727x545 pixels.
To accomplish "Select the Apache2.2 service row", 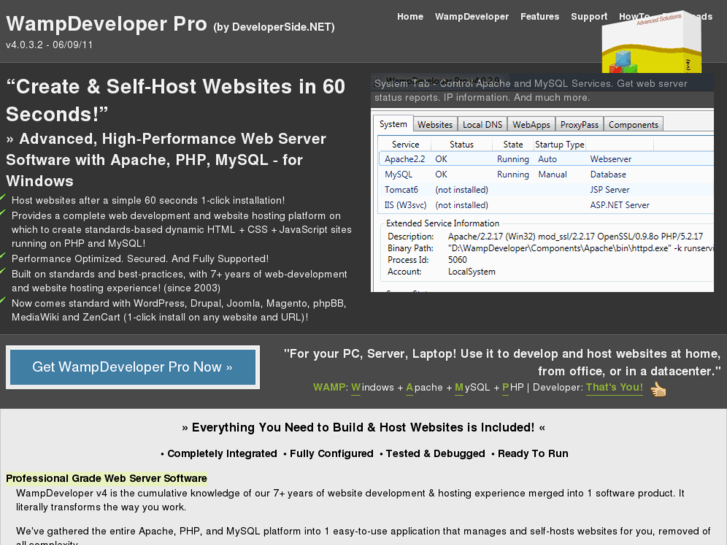I will tap(546, 159).
